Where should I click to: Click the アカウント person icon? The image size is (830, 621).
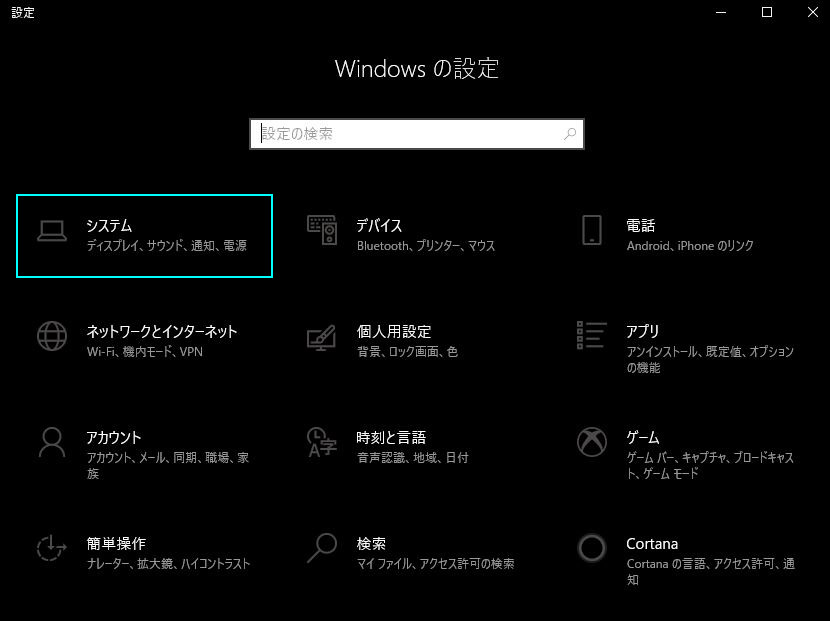click(52, 443)
